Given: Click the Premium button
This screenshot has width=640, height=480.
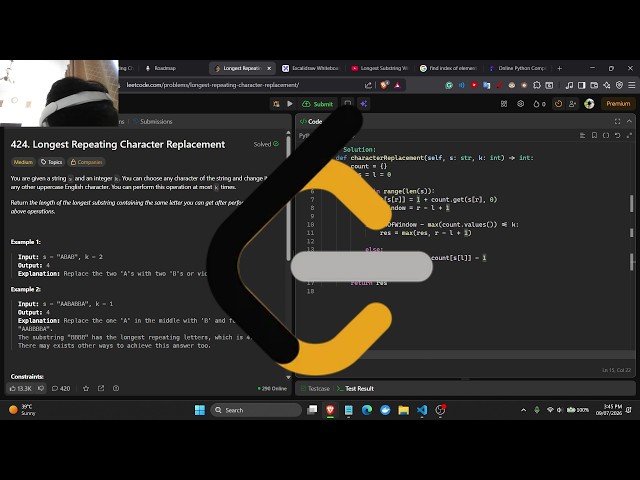Looking at the screenshot, I should (618, 104).
